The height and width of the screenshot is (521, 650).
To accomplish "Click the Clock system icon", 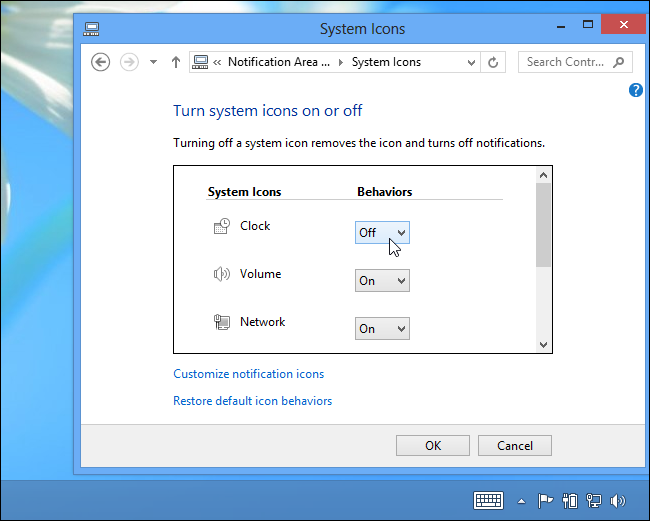I will click(222, 227).
